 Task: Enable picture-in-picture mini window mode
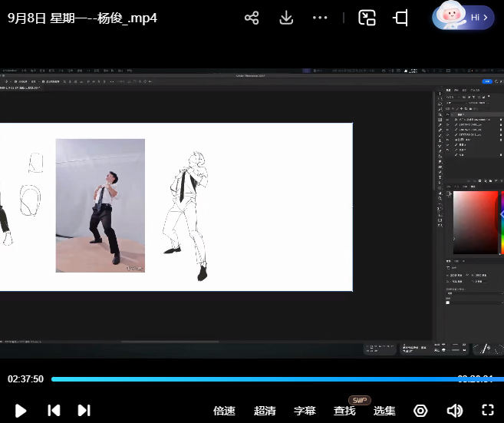point(367,18)
